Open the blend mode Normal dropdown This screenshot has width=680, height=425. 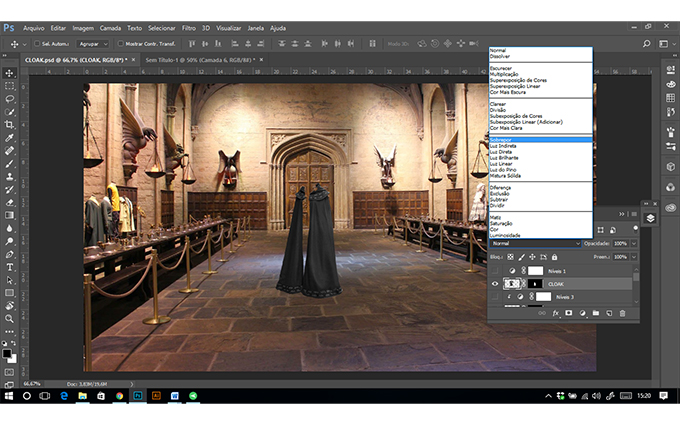[x=535, y=243]
